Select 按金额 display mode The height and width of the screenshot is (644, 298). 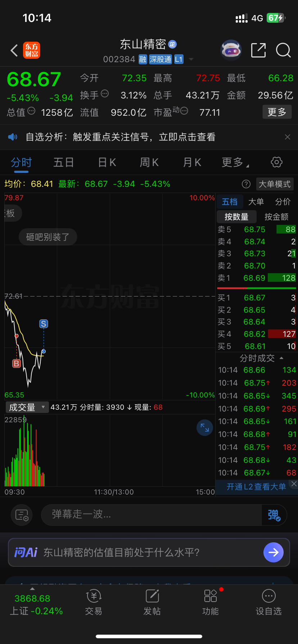[277, 217]
